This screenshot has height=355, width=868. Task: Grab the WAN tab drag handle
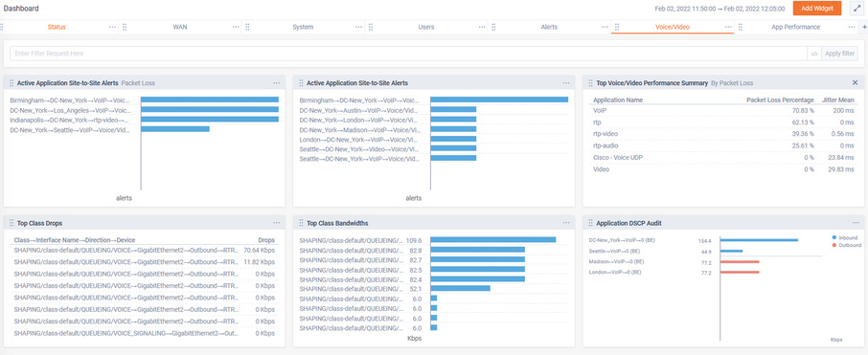coord(124,27)
